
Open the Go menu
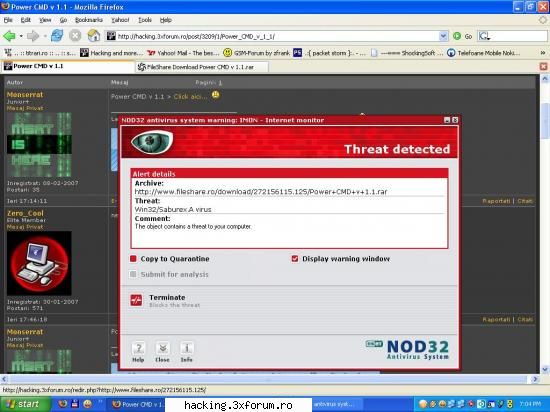63,20
